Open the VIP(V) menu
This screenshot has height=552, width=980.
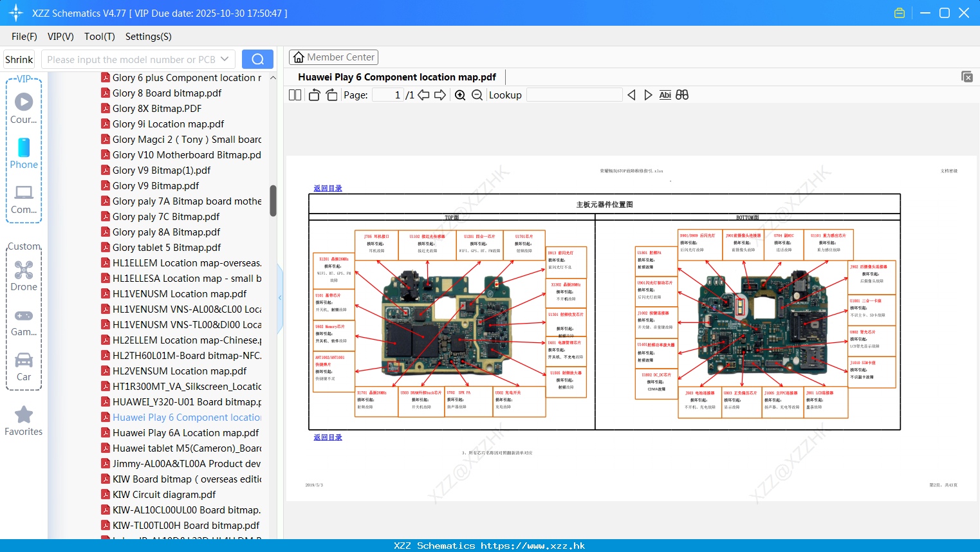[60, 37]
